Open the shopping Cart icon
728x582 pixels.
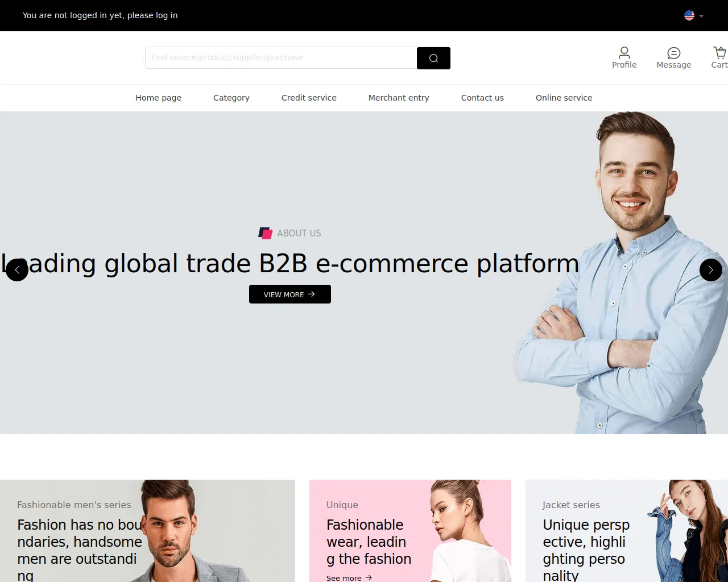click(720, 53)
